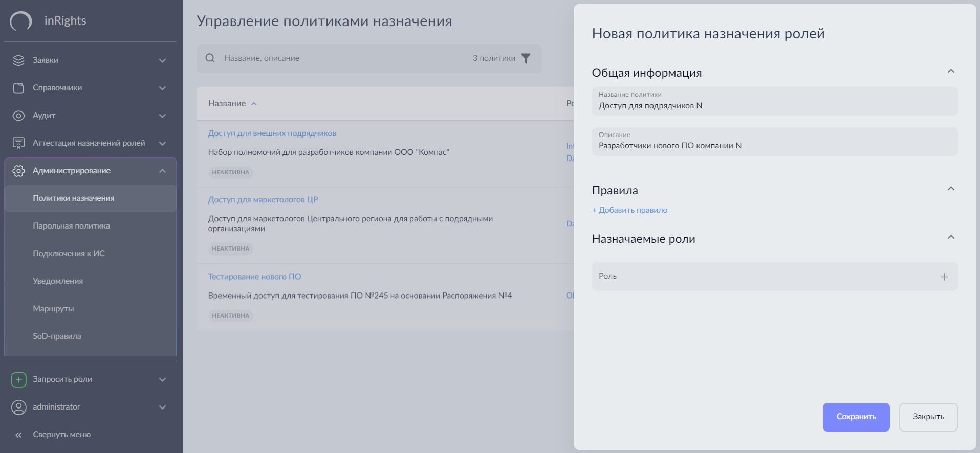
Task: Open Парольная политика menu item
Action: coord(71,226)
